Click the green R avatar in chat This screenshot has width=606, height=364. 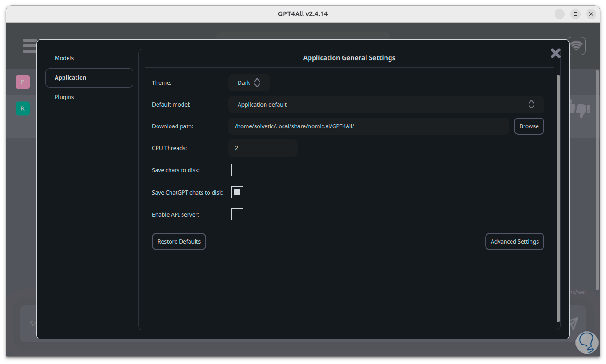[x=23, y=109]
